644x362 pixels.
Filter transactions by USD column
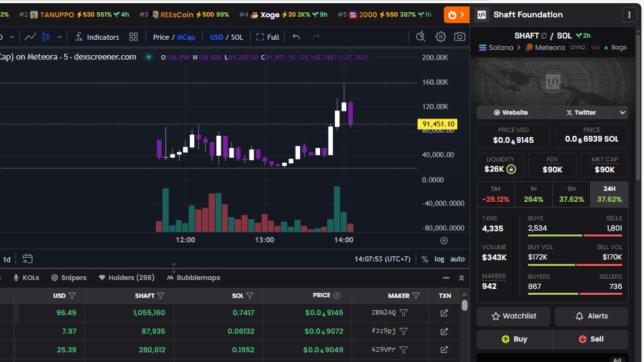[x=72, y=295]
